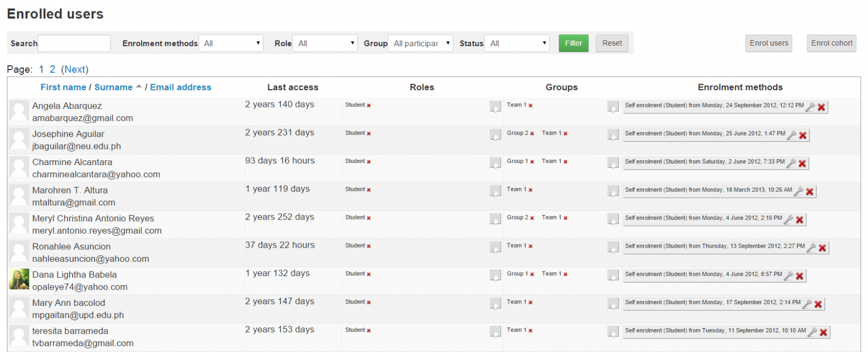The height and width of the screenshot is (352, 868).
Task: Go to the Next page link
Action: click(x=75, y=70)
